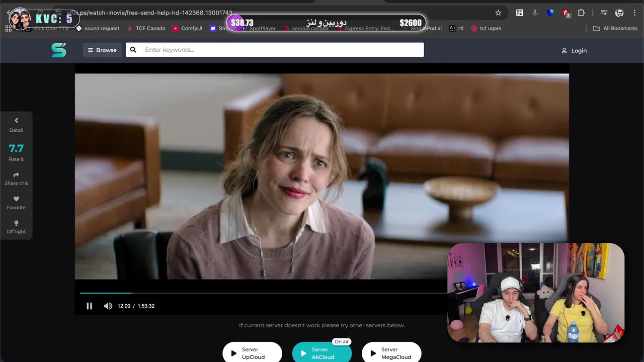The height and width of the screenshot is (362, 644).
Task: Open the Browse menu
Action: pyautogui.click(x=102, y=50)
